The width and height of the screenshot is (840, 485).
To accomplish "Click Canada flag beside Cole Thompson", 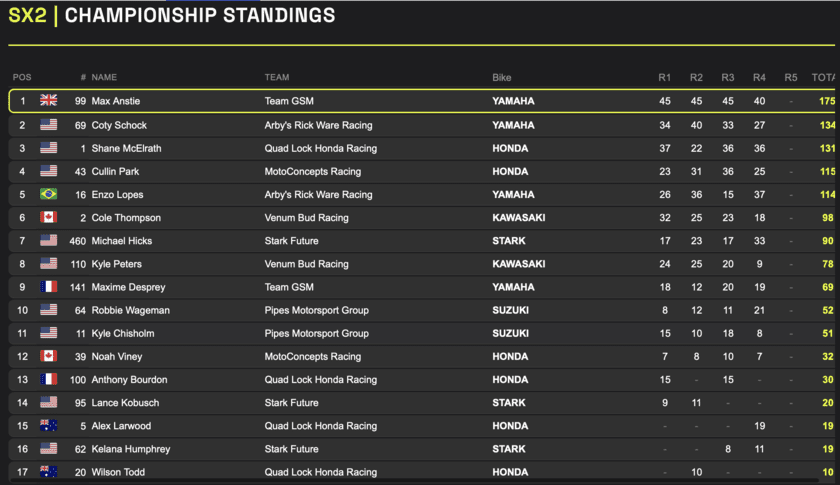I will (48, 217).
